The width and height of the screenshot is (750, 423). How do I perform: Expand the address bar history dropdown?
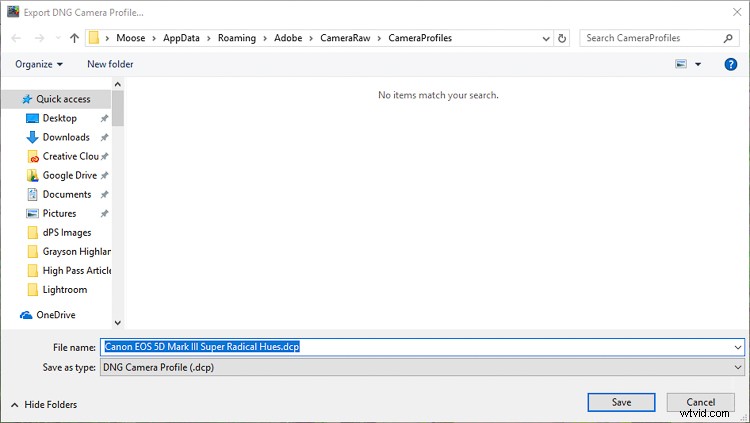[x=546, y=38]
